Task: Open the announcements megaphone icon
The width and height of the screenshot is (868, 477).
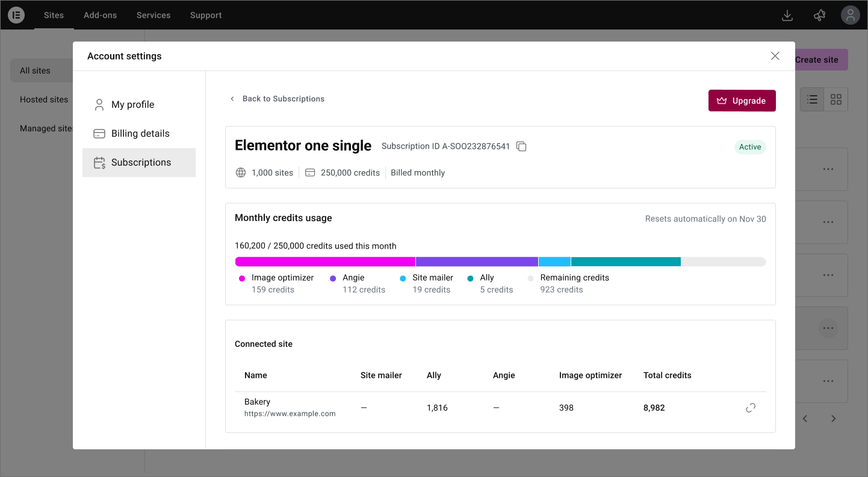Action: pos(819,15)
